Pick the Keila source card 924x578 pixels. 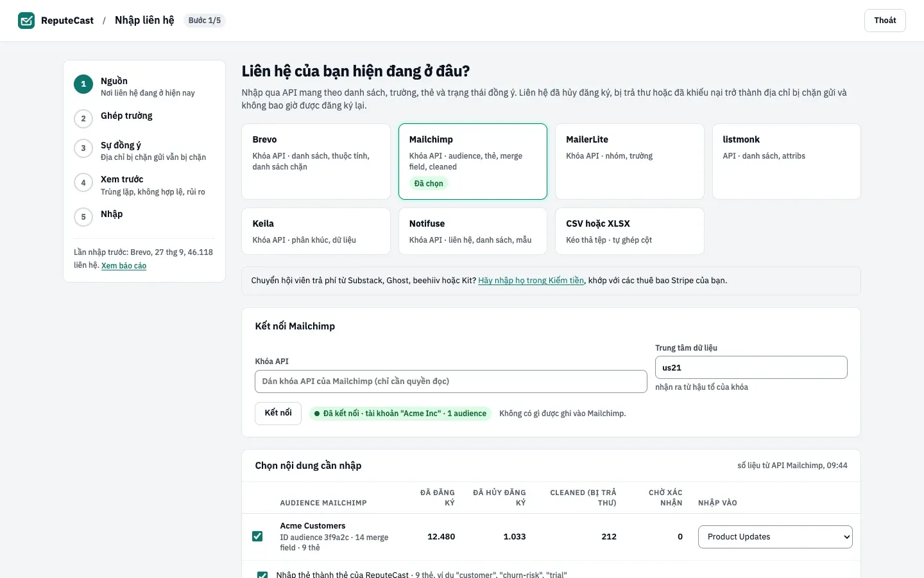click(316, 231)
